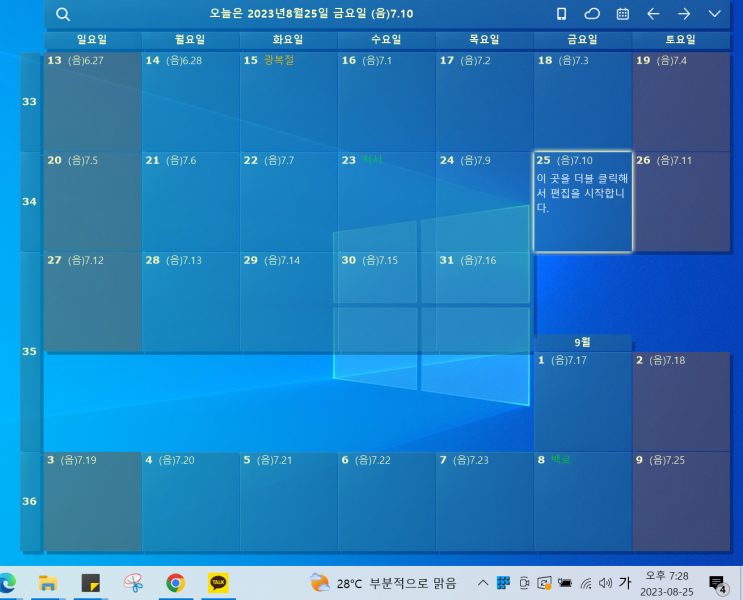Click the calendar date picker icon
743x600 pixels.
(623, 14)
